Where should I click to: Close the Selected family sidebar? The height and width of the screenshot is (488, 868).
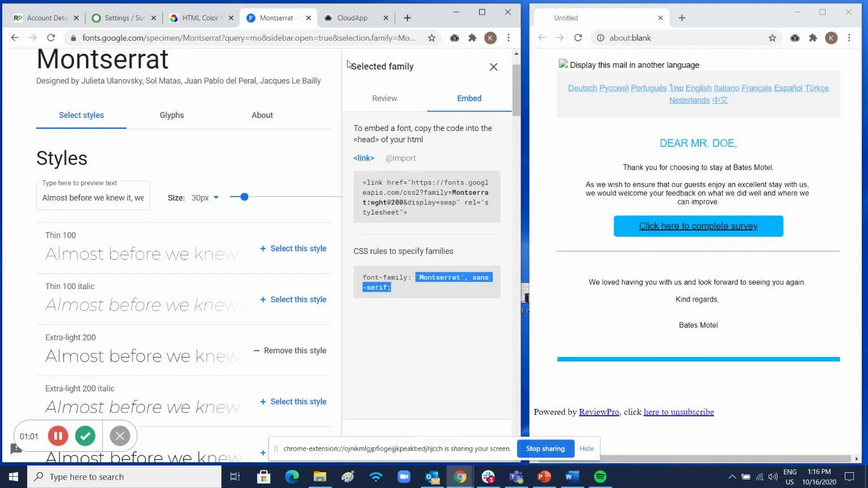(493, 67)
